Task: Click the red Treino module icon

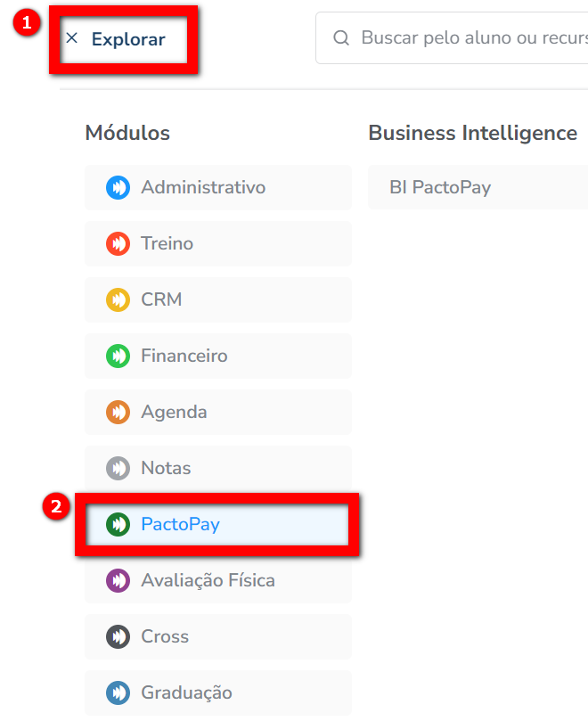Action: click(118, 244)
